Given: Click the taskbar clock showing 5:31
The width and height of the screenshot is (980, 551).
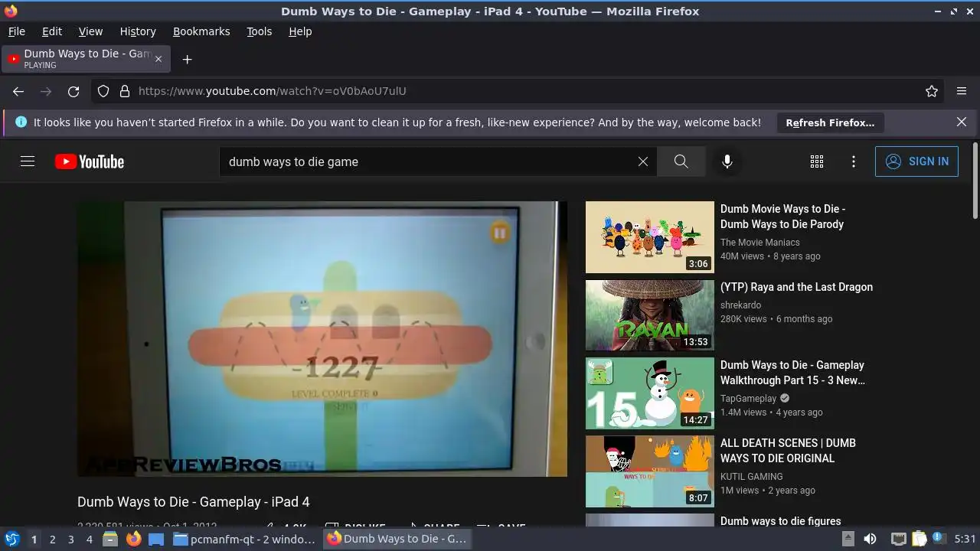Looking at the screenshot, I should [x=965, y=539].
